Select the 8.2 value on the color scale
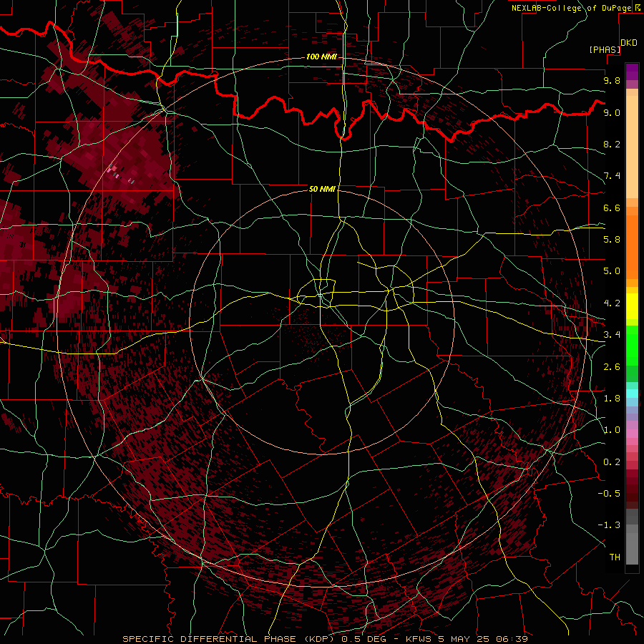Image resolution: width=644 pixels, height=644 pixels. pyautogui.click(x=612, y=144)
